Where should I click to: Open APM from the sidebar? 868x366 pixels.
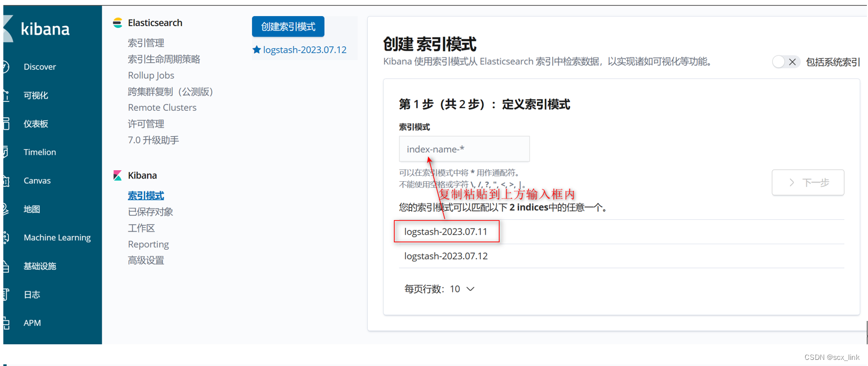point(32,323)
